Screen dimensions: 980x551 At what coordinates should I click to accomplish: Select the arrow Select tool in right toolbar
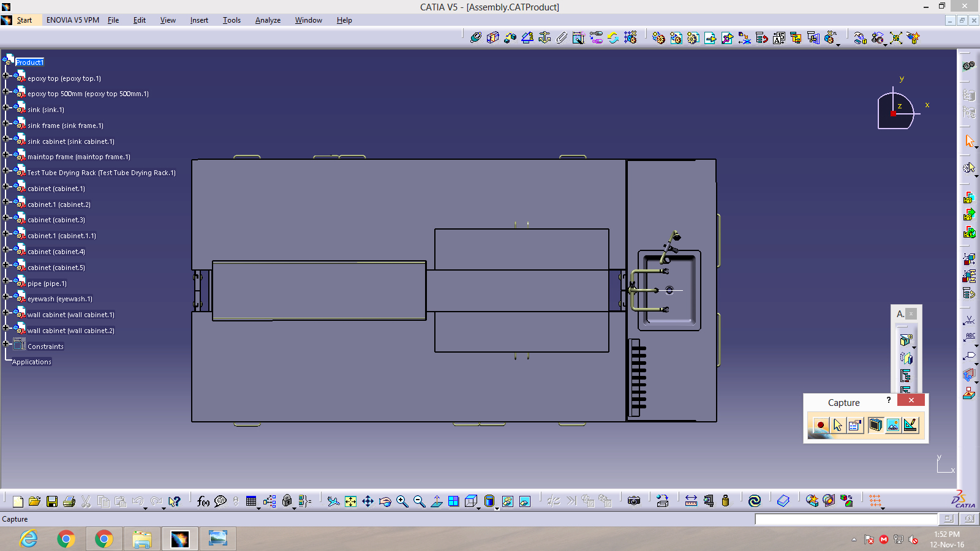click(969, 141)
